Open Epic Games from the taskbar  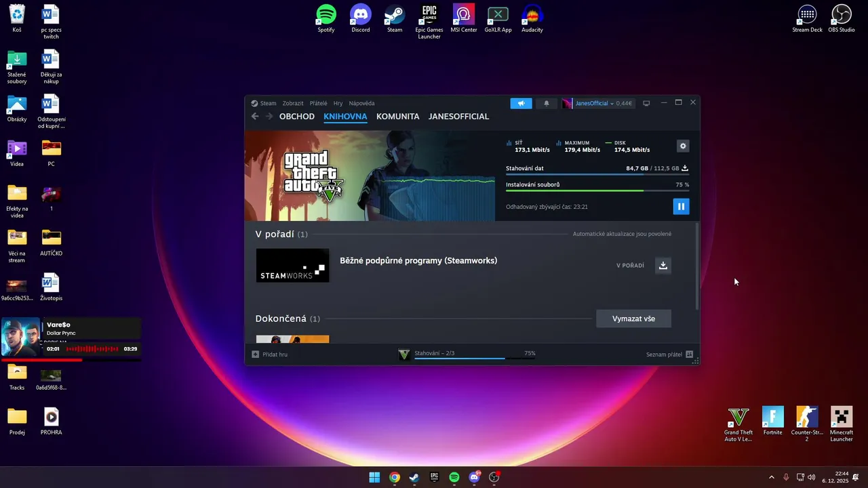coord(434,477)
